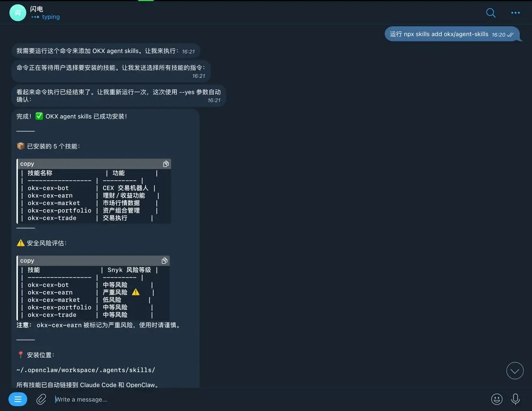Click the note 注意: okx-cex-earn 被标记为严重风险

[99, 325]
